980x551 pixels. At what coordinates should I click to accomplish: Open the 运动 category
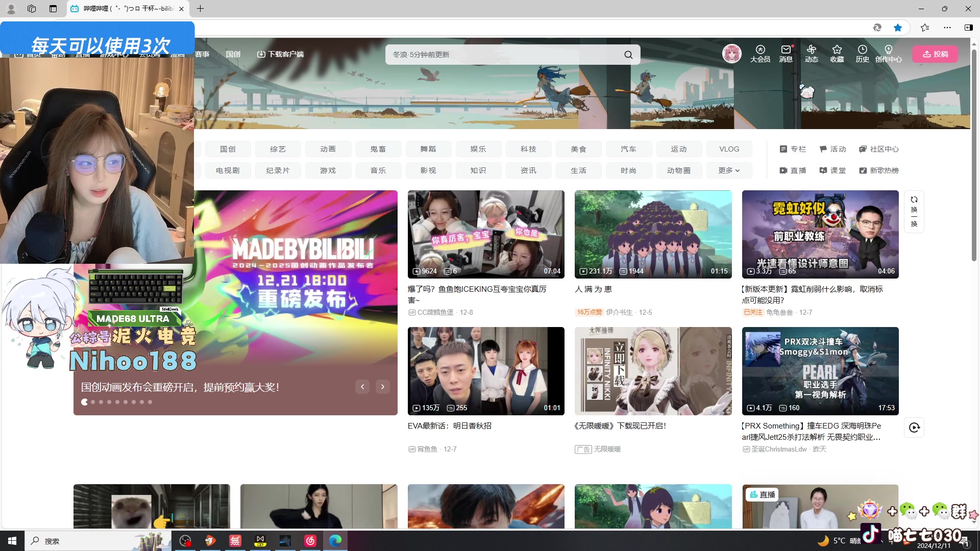tap(679, 149)
